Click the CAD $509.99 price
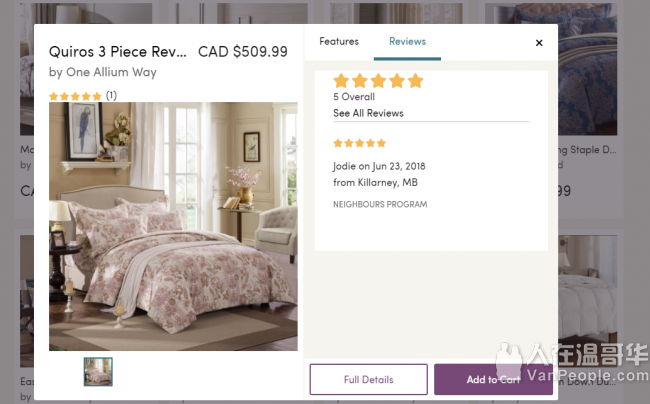650x404 pixels. tap(243, 52)
